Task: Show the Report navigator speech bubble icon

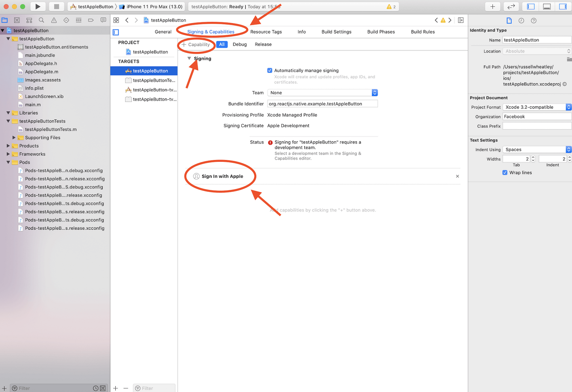Action: (103, 20)
